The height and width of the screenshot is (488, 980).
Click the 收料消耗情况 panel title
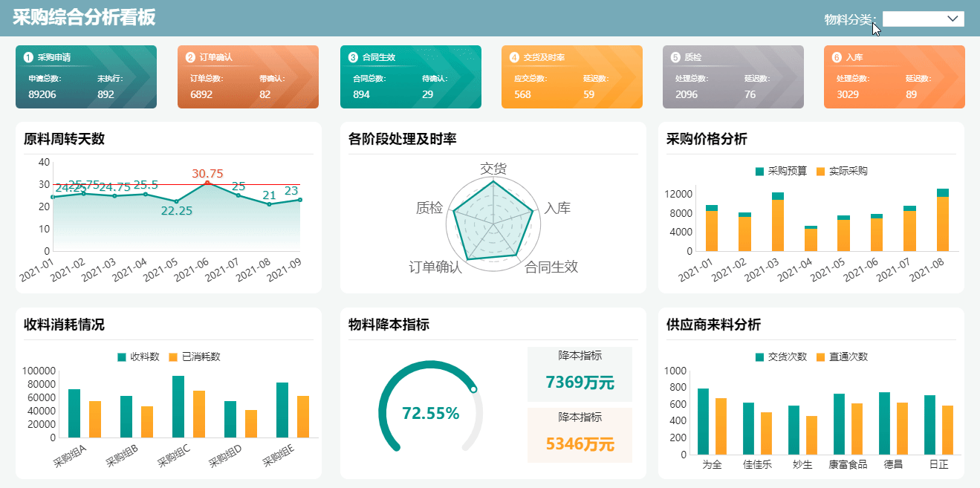click(65, 325)
